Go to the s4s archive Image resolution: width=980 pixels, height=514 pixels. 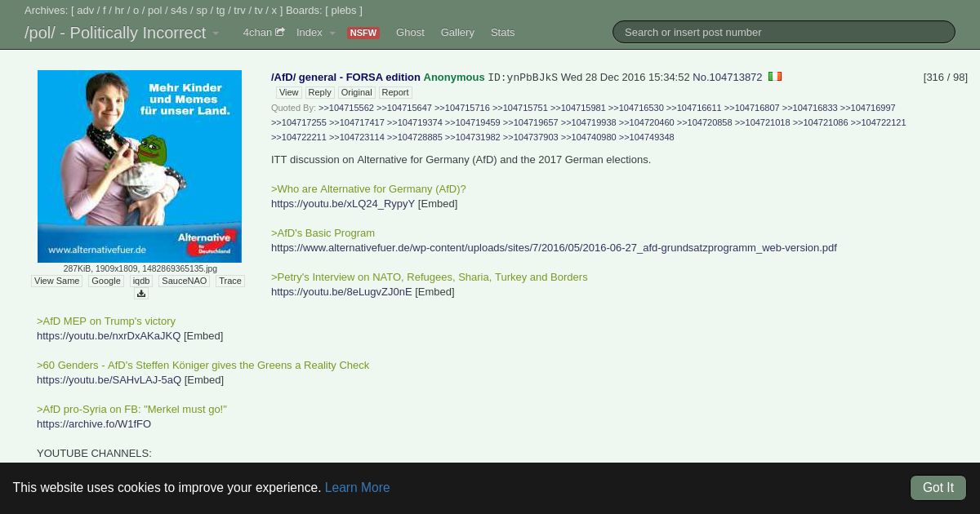pos(179,11)
